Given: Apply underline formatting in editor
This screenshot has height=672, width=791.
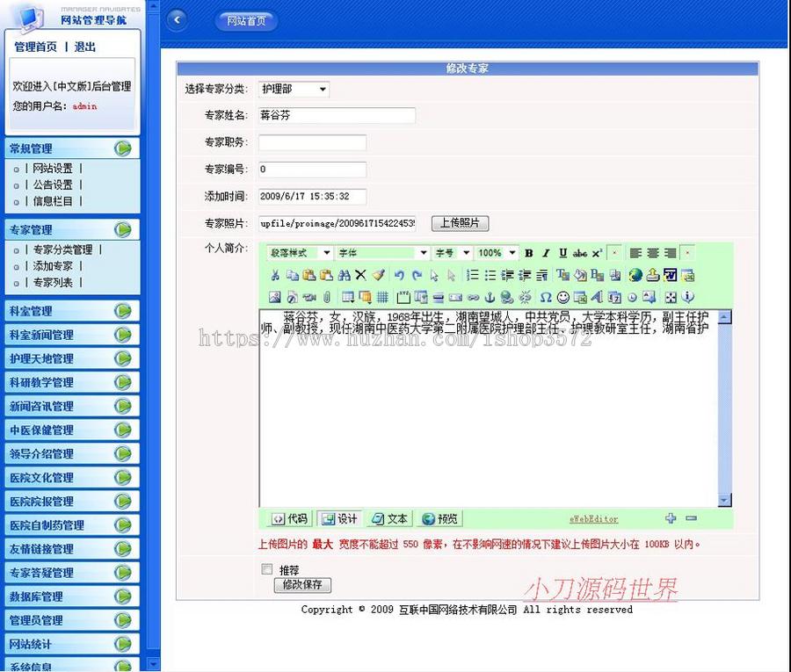Looking at the screenshot, I should 563,253.
